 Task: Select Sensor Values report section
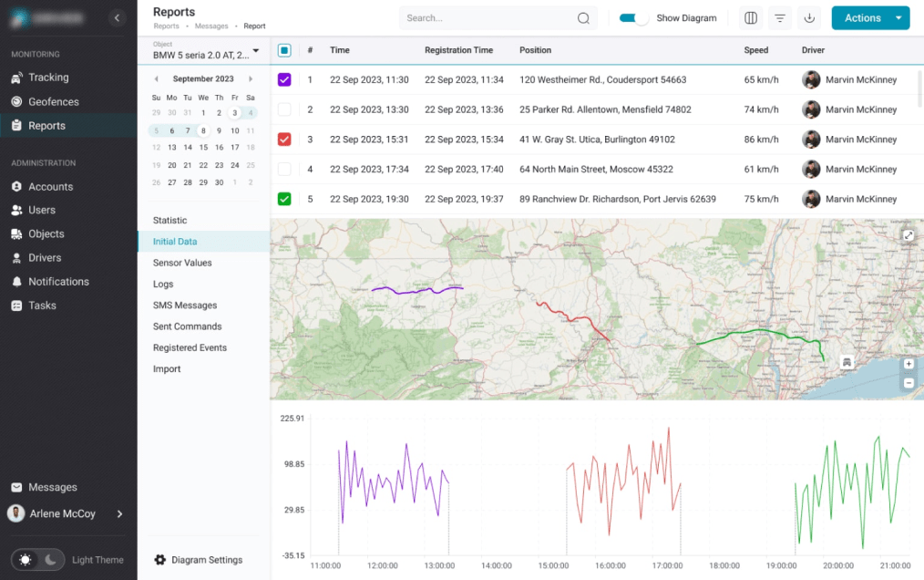[x=182, y=263]
